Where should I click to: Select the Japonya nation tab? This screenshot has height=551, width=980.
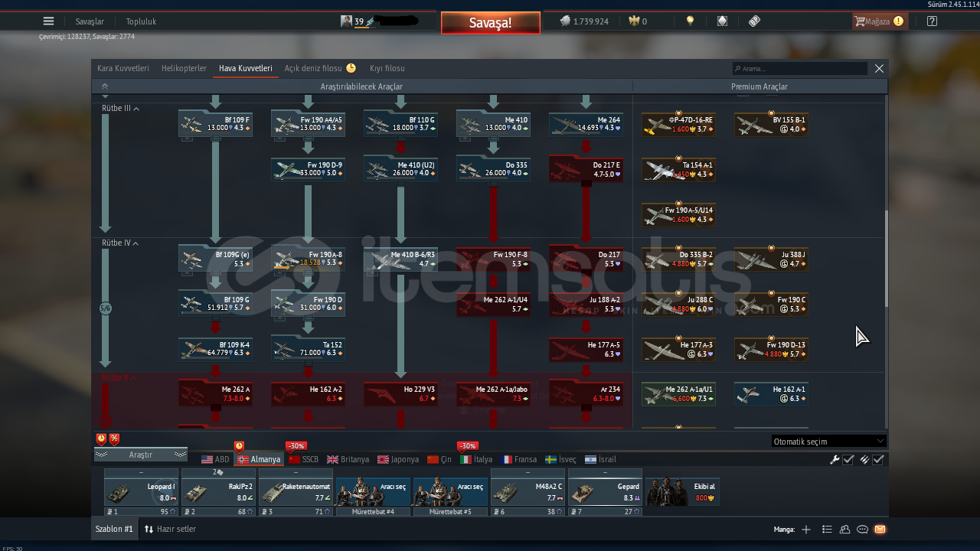tap(398, 459)
